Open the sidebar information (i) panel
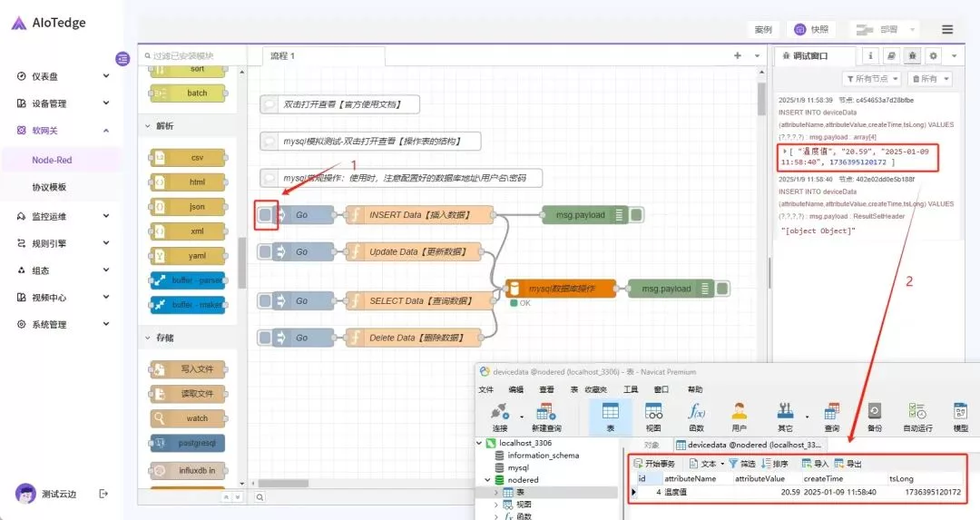980x520 pixels. 871,56
